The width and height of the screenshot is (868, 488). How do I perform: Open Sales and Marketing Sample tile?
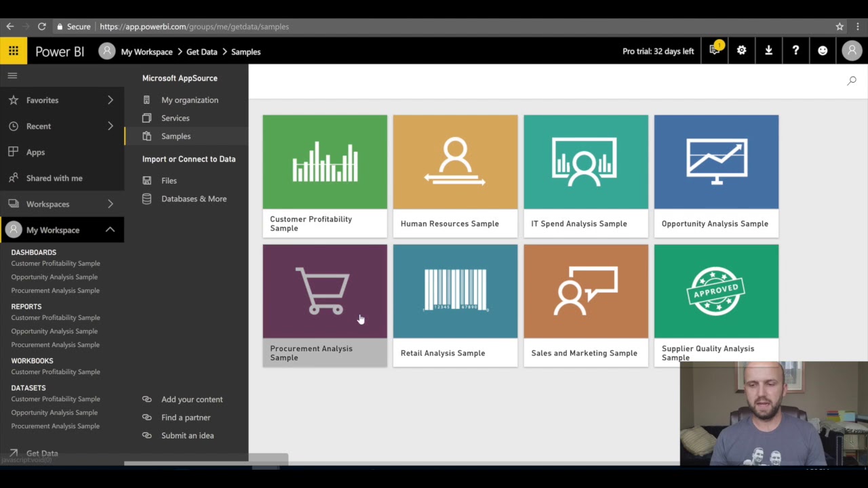click(x=586, y=306)
